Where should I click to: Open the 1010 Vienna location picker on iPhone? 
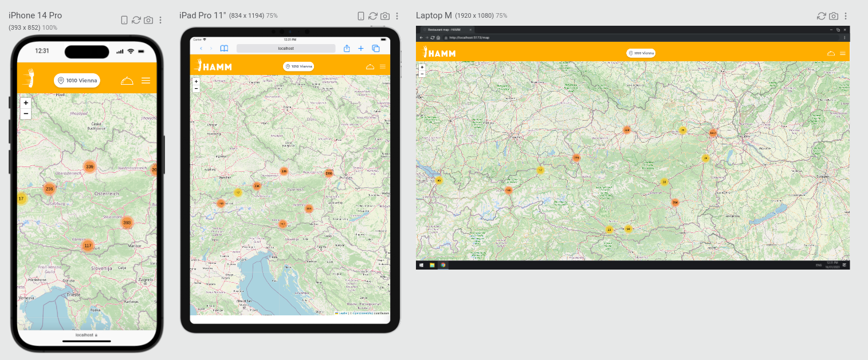[x=77, y=81]
